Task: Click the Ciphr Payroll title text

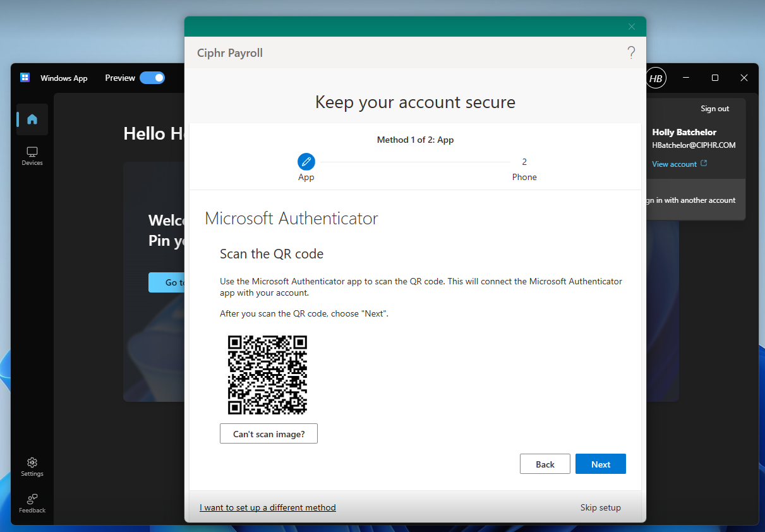Action: point(230,53)
